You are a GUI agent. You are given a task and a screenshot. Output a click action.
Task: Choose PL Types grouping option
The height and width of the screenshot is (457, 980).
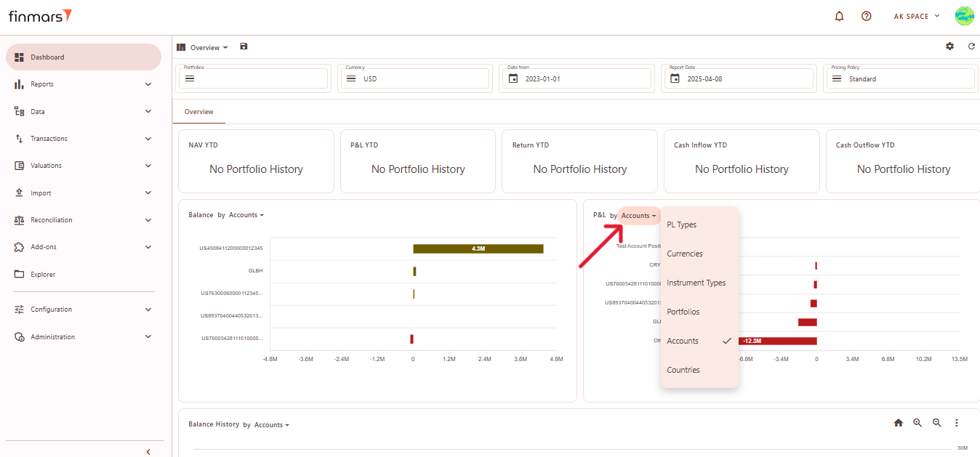coord(682,225)
